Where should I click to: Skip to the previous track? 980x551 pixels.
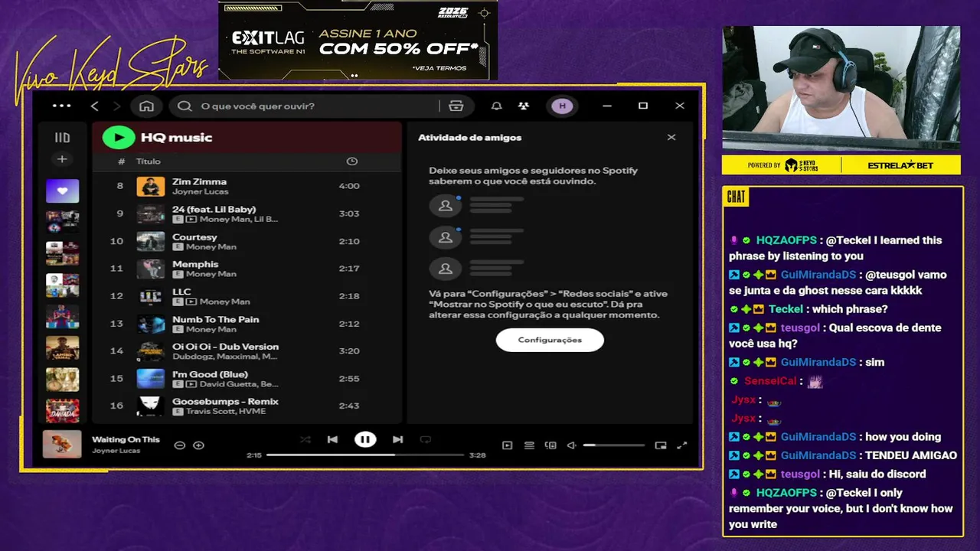(332, 439)
